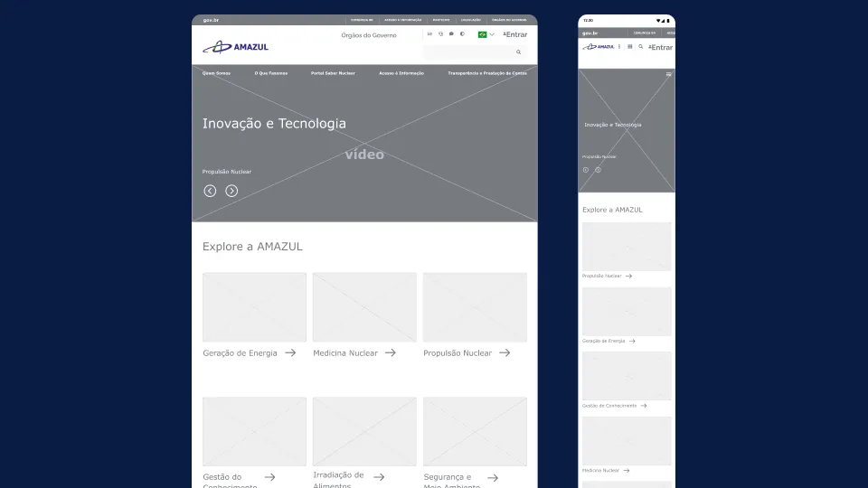Image resolution: width=868 pixels, height=488 pixels.
Task: Select Portal Saber Nuclear in navigation bar
Action: pos(333,73)
